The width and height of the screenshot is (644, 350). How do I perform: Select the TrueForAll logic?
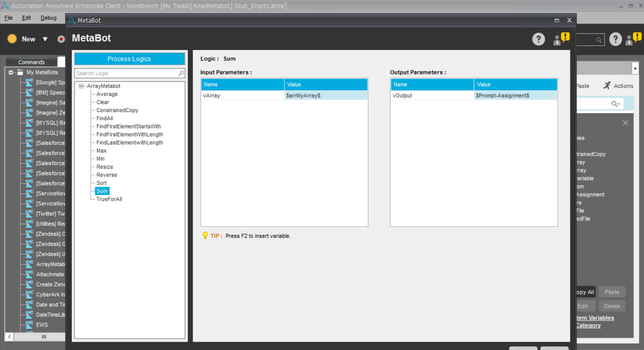(109, 199)
